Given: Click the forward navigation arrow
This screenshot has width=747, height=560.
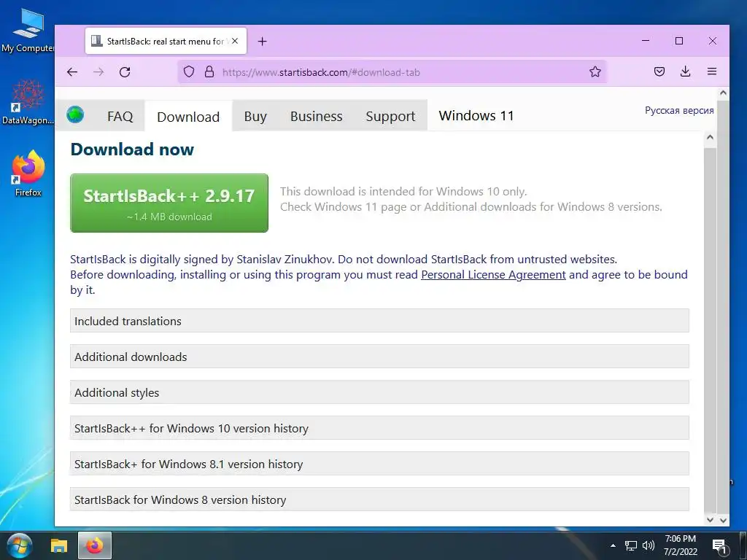Looking at the screenshot, I should click(98, 72).
